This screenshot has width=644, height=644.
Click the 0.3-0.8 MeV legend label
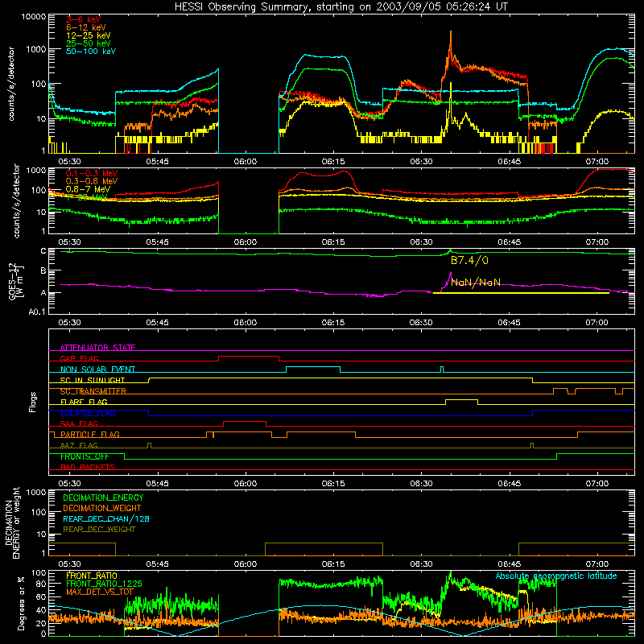(92, 182)
